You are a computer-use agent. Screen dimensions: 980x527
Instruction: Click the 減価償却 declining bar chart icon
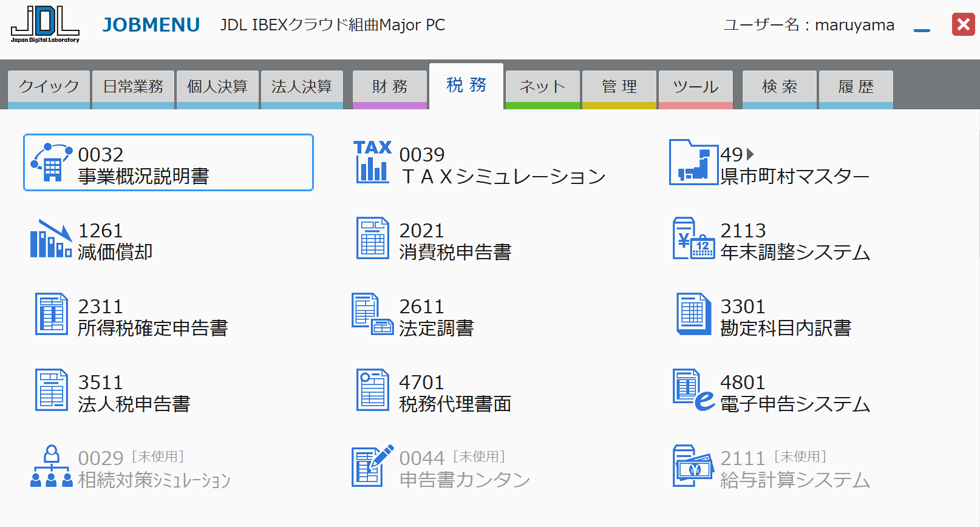[52, 239]
